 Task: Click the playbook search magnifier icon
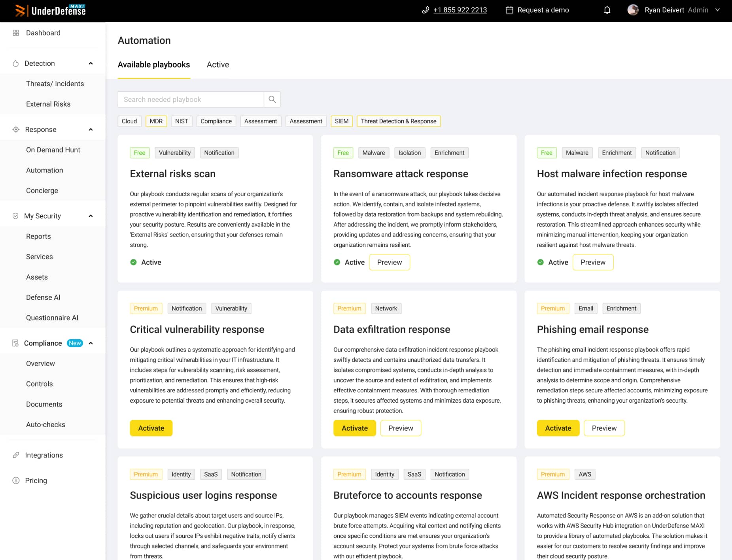pos(272,99)
